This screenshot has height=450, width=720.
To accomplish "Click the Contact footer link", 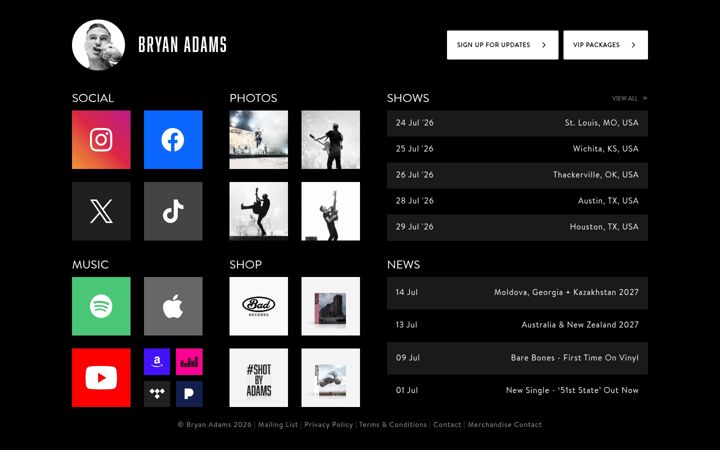I will (x=447, y=425).
